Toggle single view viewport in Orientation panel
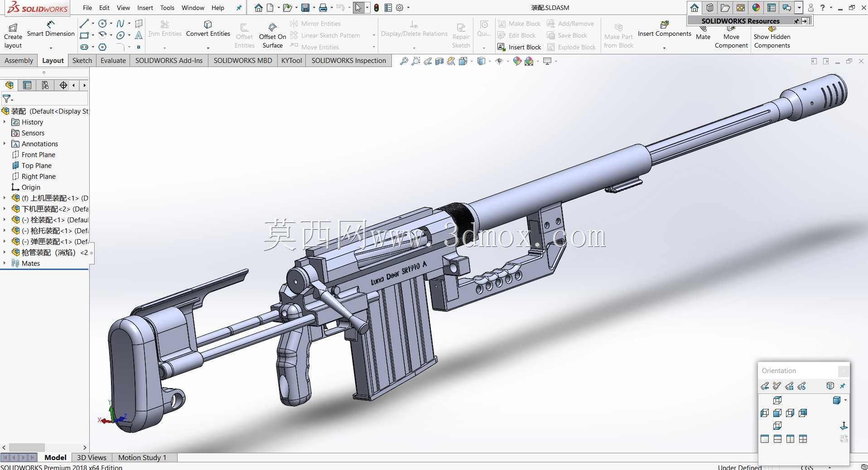 [x=765, y=439]
